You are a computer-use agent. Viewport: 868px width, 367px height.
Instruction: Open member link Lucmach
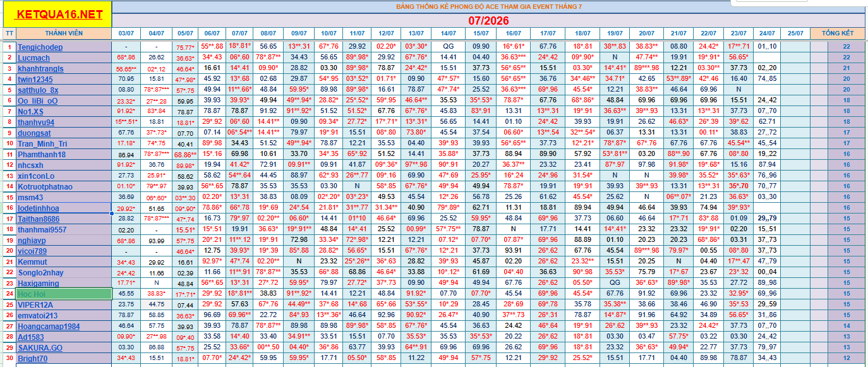point(33,57)
